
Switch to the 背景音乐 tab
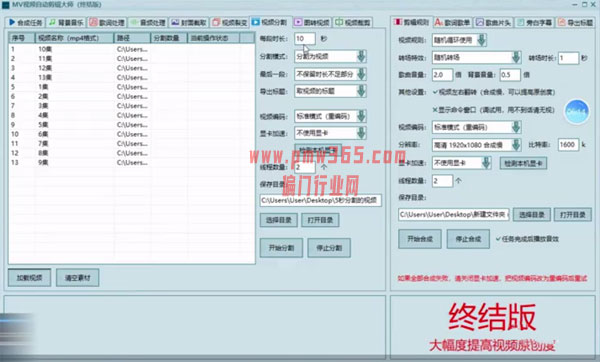(x=66, y=23)
